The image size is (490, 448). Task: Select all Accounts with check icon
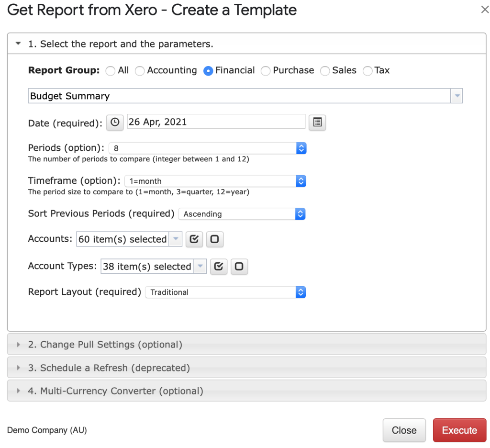194,239
